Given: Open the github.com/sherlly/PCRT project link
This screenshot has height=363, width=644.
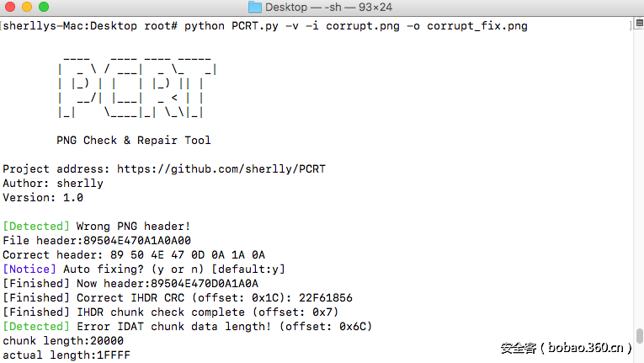Looking at the screenshot, I should 221,169.
